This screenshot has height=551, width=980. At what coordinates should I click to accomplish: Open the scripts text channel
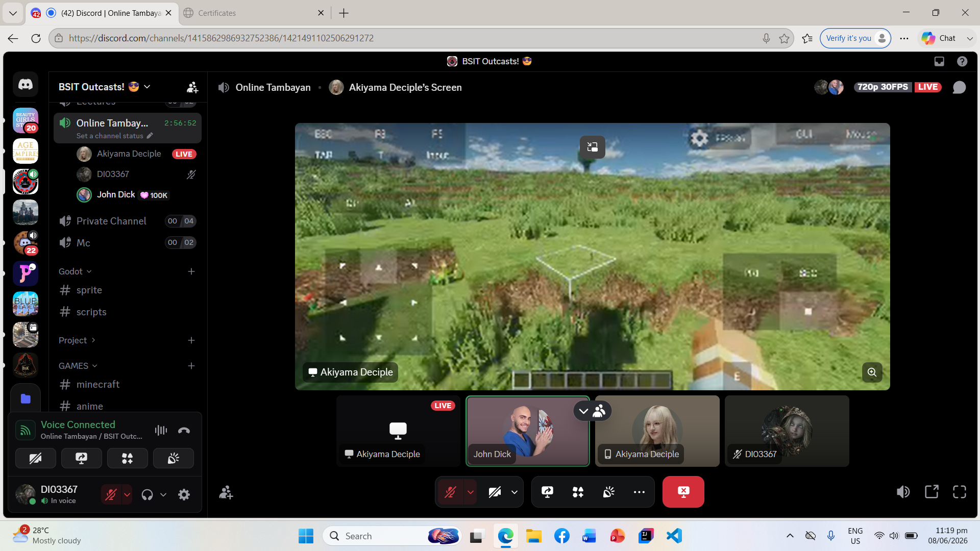(x=128, y=312)
